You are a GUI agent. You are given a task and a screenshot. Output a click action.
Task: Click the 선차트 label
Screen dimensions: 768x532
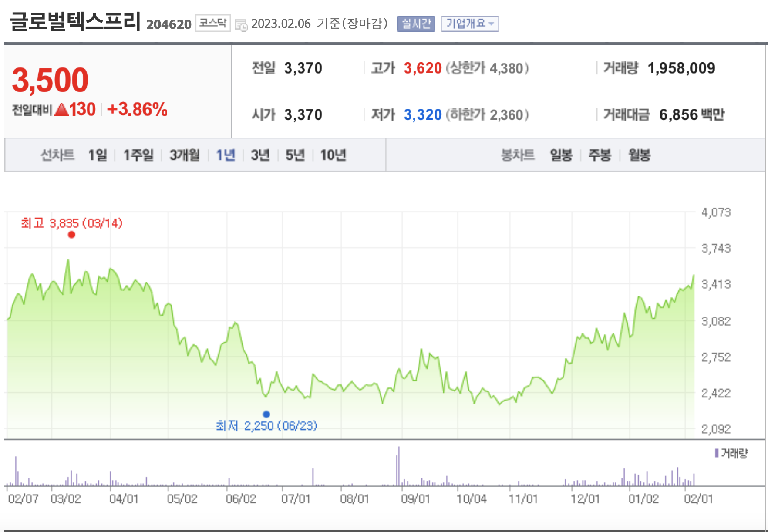(57, 155)
